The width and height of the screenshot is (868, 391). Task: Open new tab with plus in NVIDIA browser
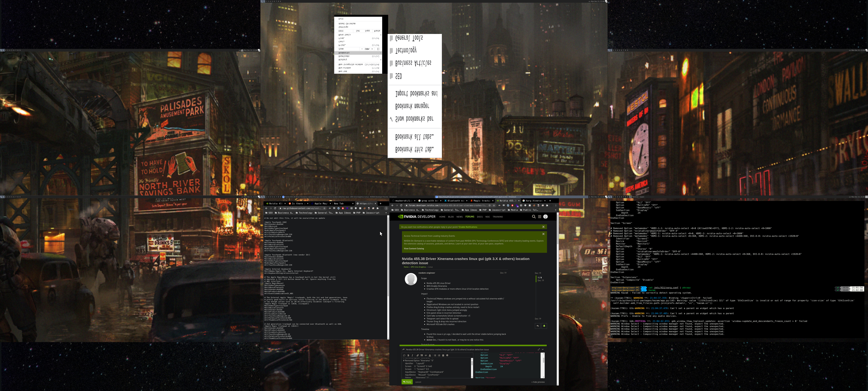tap(550, 201)
